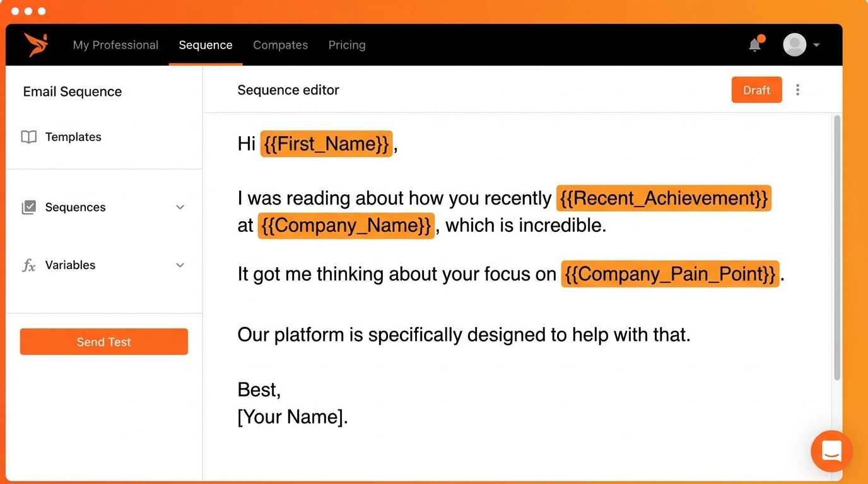
Task: Open the Pricing tab
Action: tap(347, 45)
